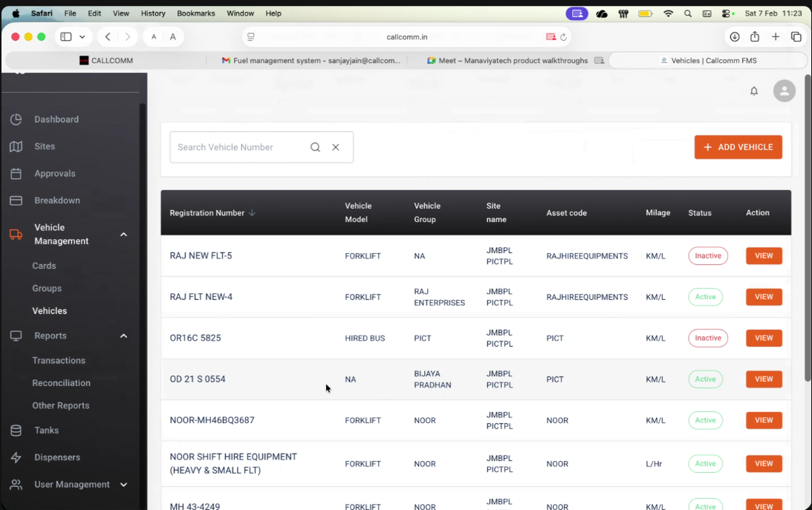812x510 pixels.
Task: Open the Bookmarks menu in the menu bar
Action: tap(195, 13)
